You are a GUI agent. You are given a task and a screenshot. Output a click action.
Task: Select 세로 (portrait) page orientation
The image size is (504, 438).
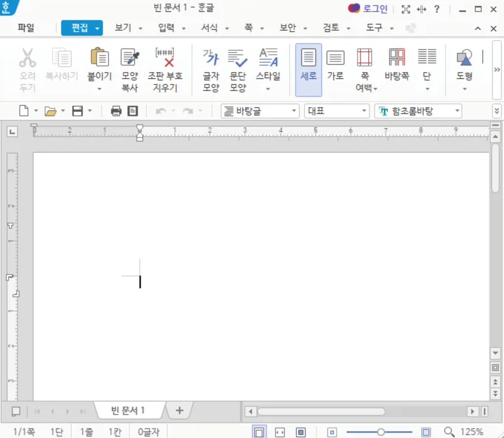pyautogui.click(x=308, y=70)
